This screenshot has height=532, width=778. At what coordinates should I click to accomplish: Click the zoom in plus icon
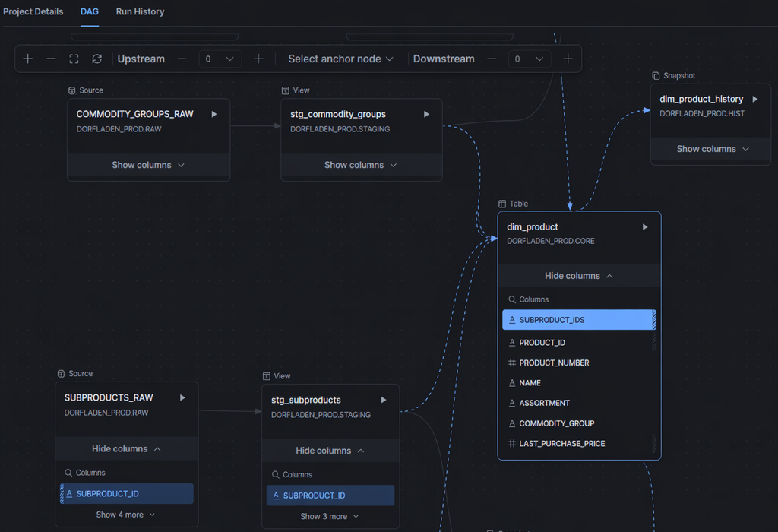tap(28, 59)
